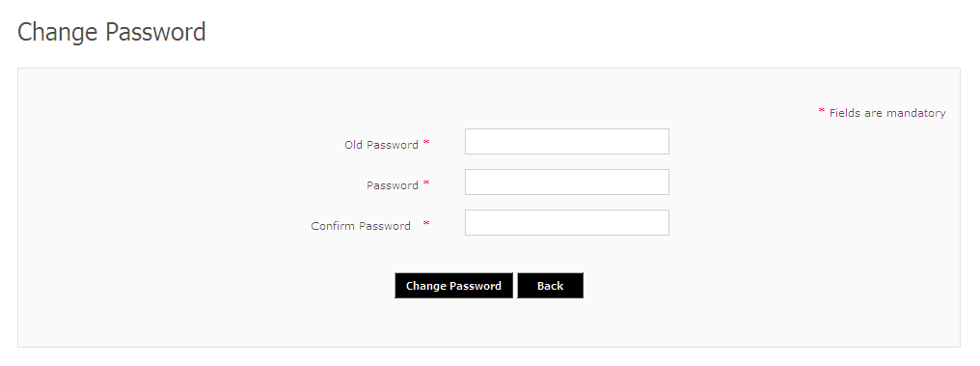Click the Change Password page heading

111,32
